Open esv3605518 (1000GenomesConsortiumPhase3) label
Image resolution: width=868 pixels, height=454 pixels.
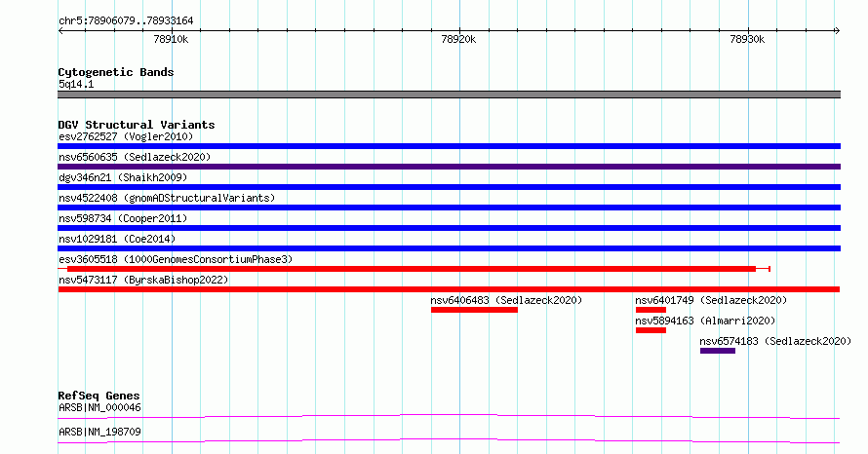176,259
